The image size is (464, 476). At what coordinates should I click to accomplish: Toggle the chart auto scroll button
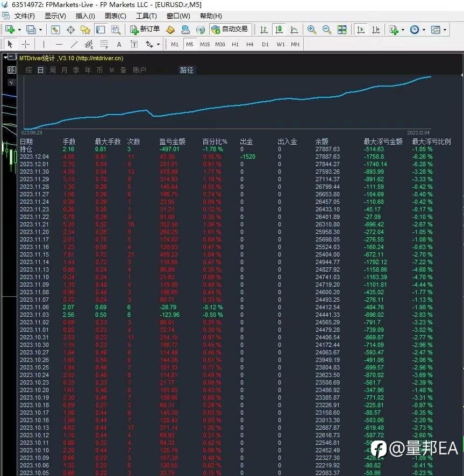361,30
